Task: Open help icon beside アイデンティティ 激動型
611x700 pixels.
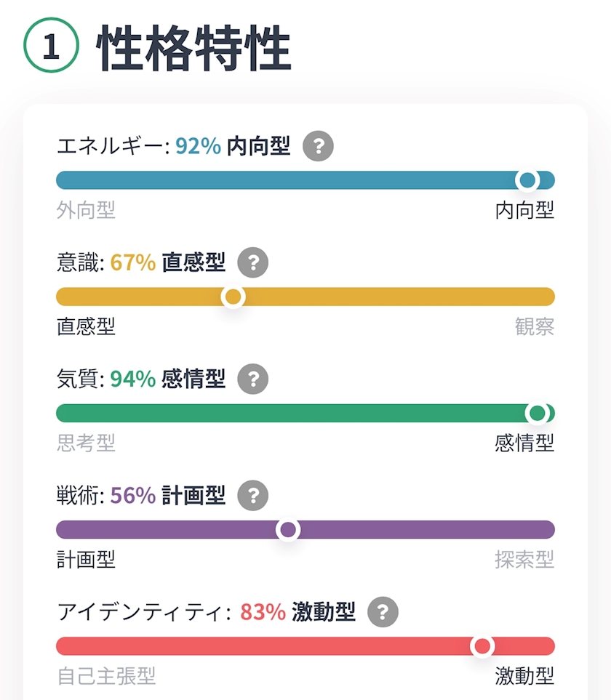Action: coord(383,612)
